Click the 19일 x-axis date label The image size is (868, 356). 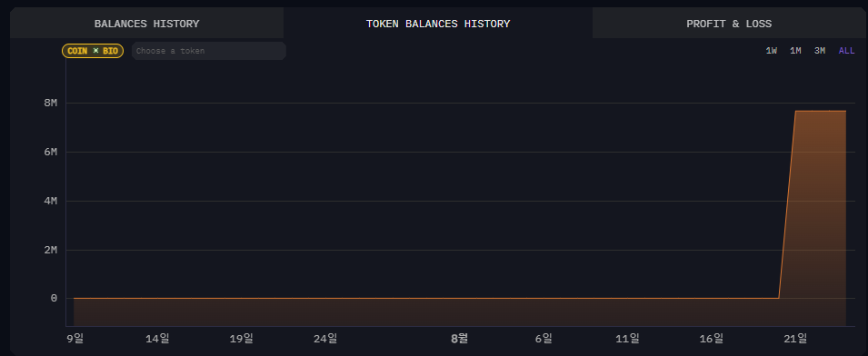(242, 339)
